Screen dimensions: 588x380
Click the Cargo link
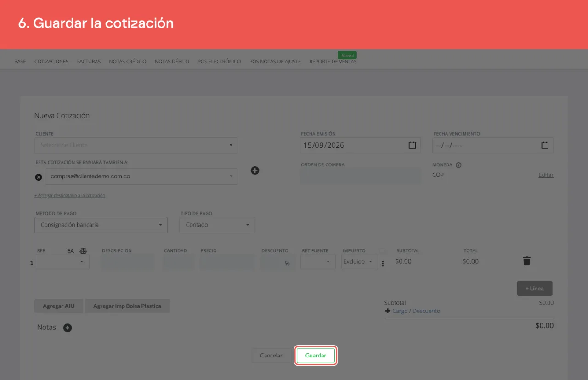coord(400,311)
